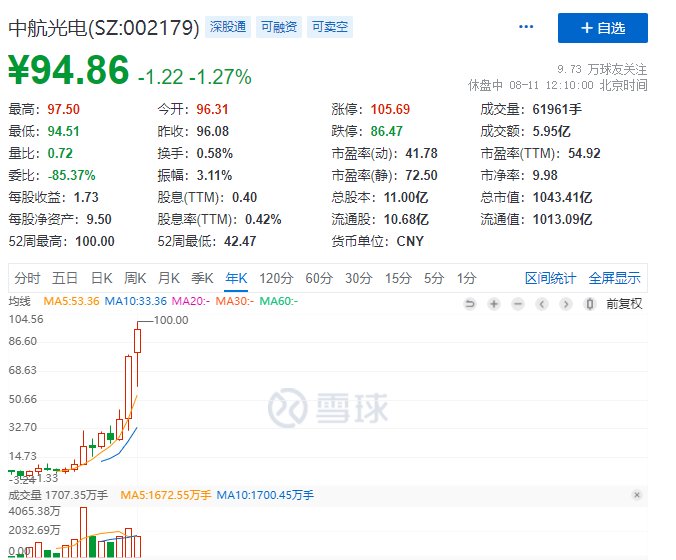676x560 pixels.
Task: Click the 深股通 tag
Action: pos(228,27)
